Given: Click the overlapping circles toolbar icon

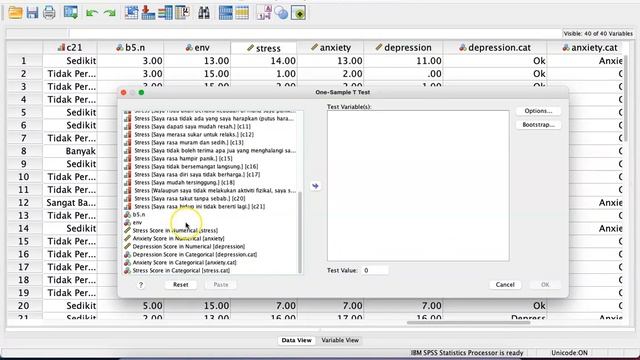Looking at the screenshot, I should 281,13.
